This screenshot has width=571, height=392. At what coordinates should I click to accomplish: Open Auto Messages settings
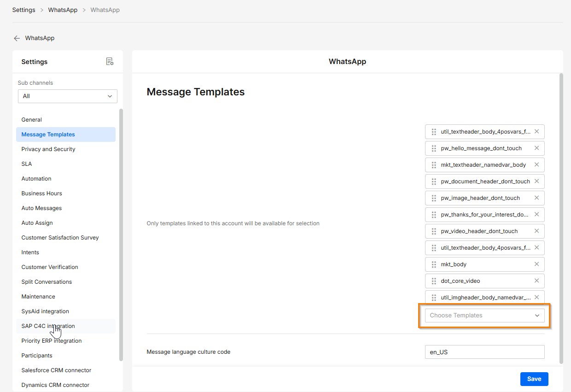tap(66, 208)
